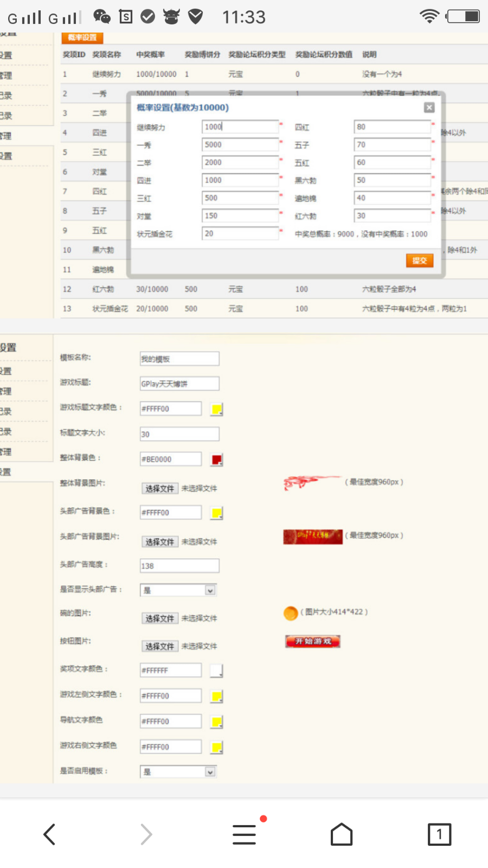Choose file for 按钮图片
This screenshot has height=868, width=488.
coord(160,646)
